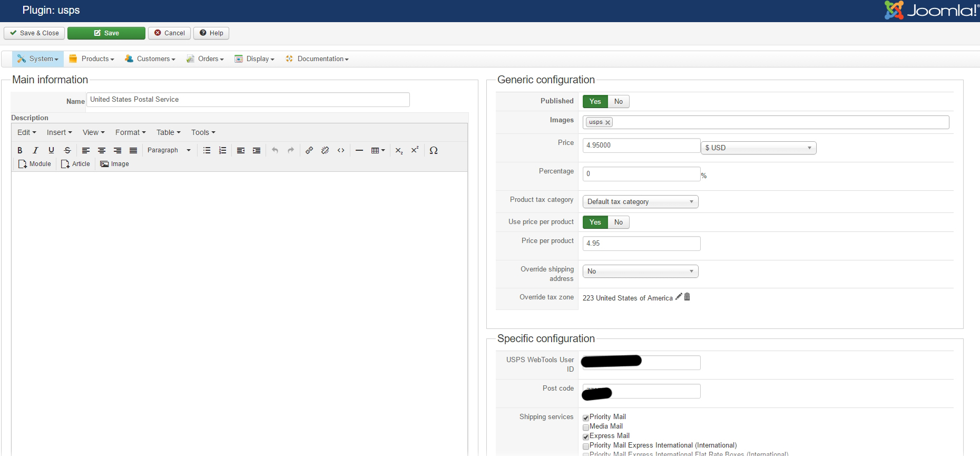Viewport: 980px width, 456px height.
Task: Set Use price per product to Yes
Action: pos(595,222)
